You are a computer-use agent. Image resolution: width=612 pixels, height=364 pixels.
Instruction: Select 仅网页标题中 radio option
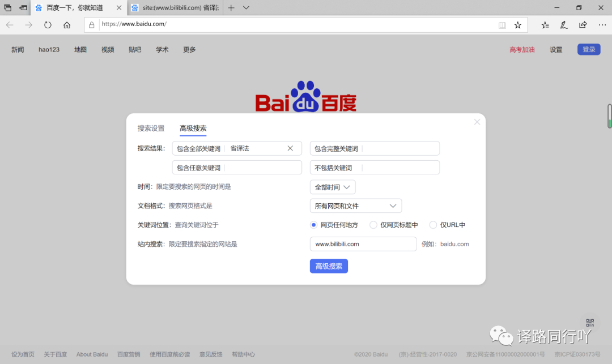(x=373, y=225)
